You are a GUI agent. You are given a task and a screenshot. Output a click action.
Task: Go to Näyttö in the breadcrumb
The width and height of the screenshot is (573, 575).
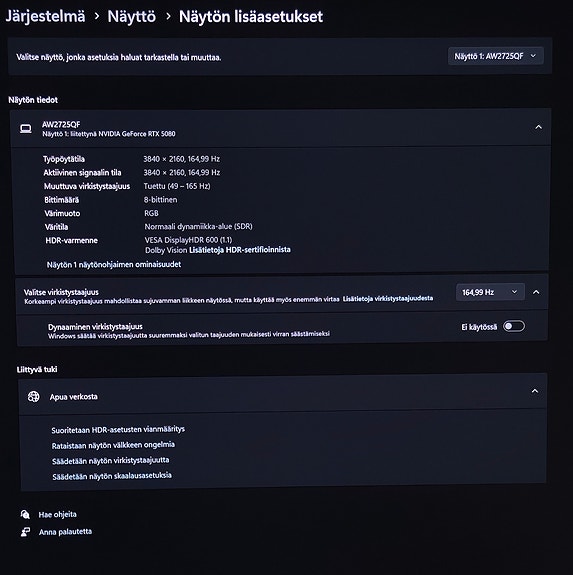pyautogui.click(x=132, y=17)
